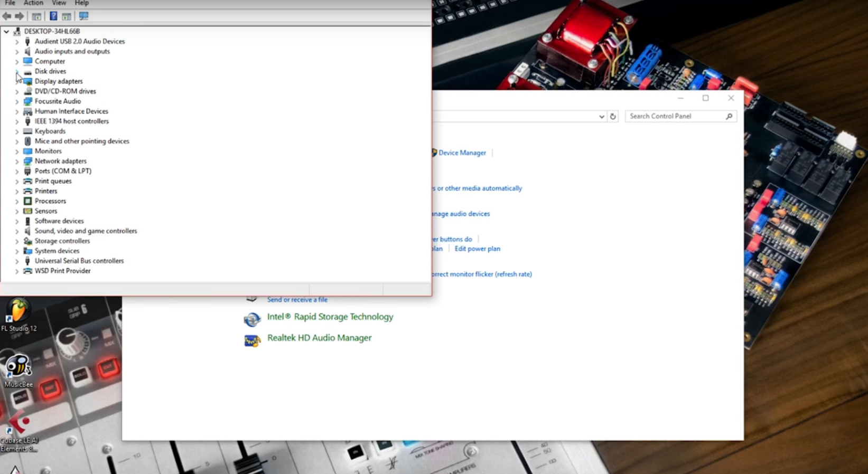Expand IEEE 1394 host controllers
This screenshot has height=474, width=868.
coord(16,121)
